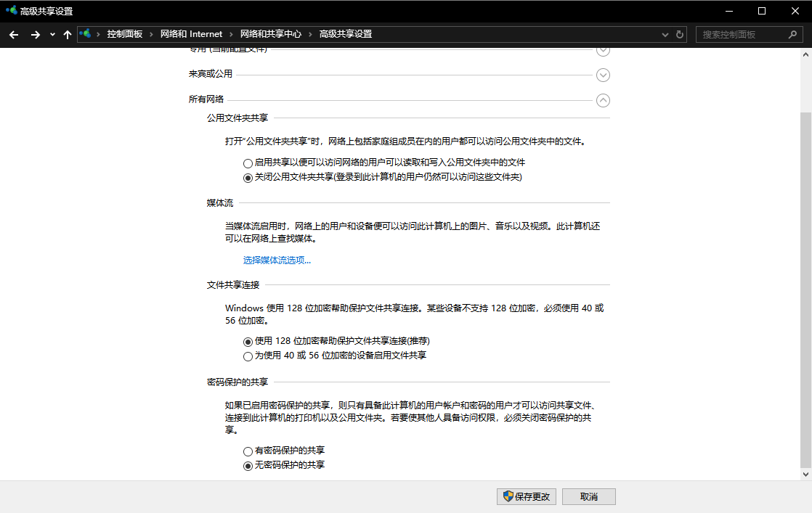Click the 公用文件夹共享 heading
This screenshot has height=513, width=812.
click(237, 118)
